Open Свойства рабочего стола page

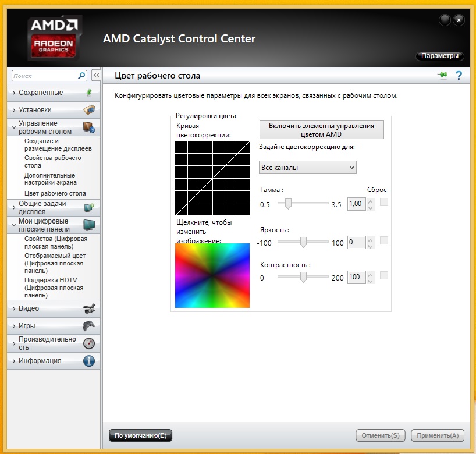tap(53, 162)
